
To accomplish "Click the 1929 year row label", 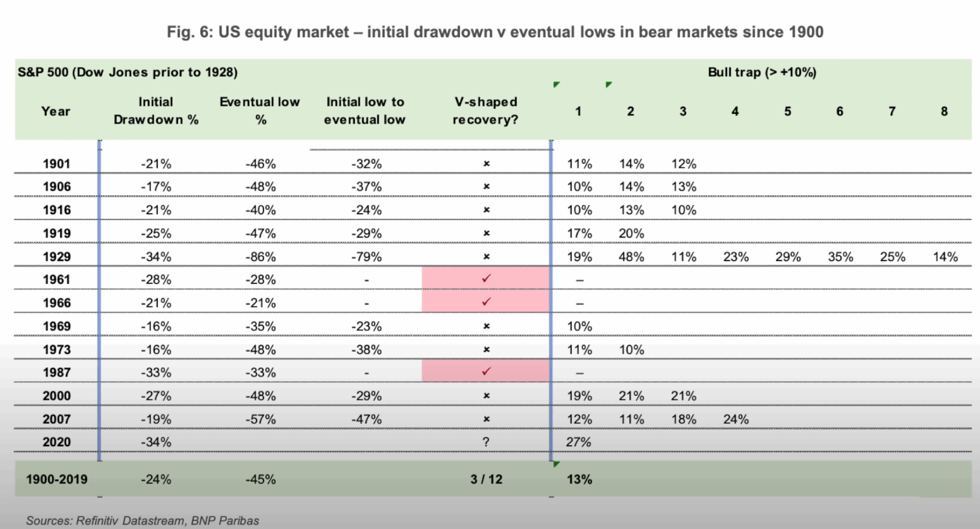I will tap(57, 257).
